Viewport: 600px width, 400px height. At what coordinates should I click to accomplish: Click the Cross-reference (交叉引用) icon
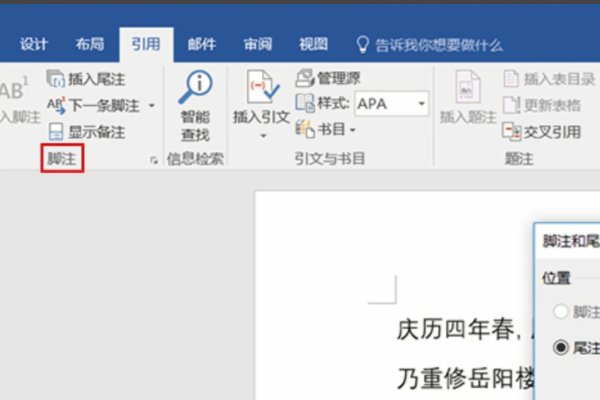(x=511, y=131)
